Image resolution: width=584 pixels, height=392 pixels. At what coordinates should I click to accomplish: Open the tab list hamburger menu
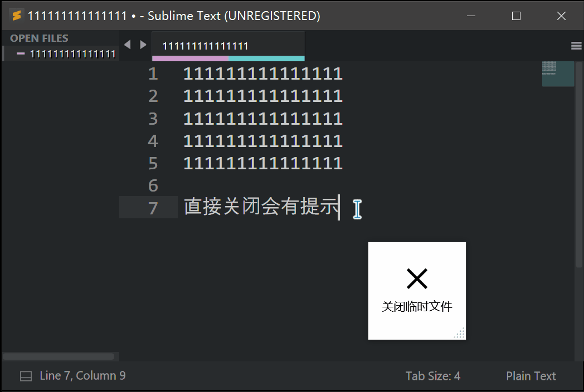coord(576,46)
